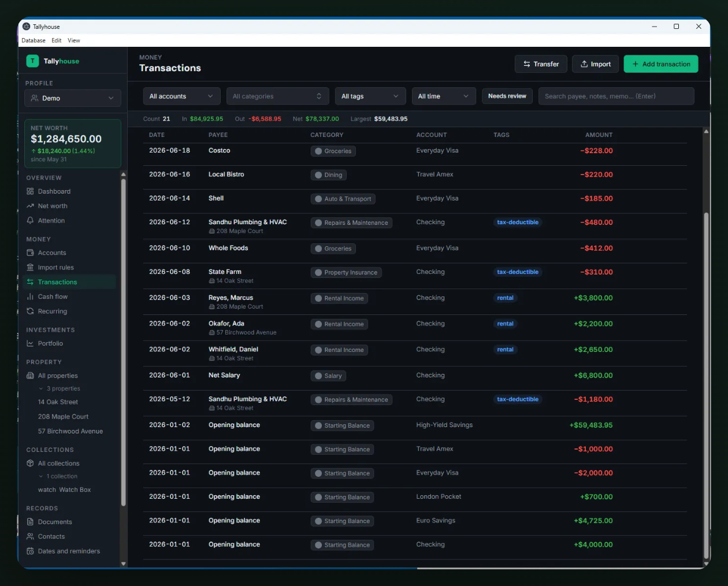Click property icon beside 57 Birchwood Avenue under Okafor, Ada

click(211, 333)
